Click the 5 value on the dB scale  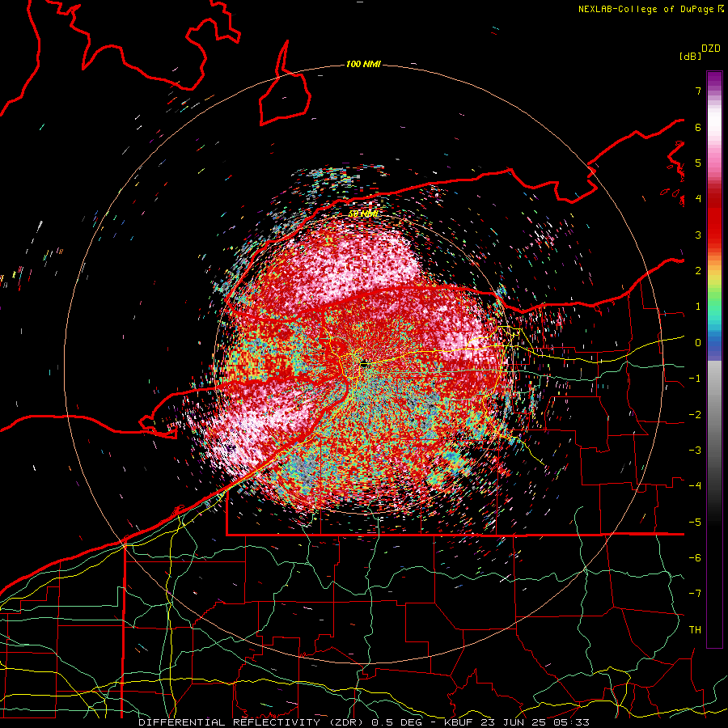coord(698,163)
